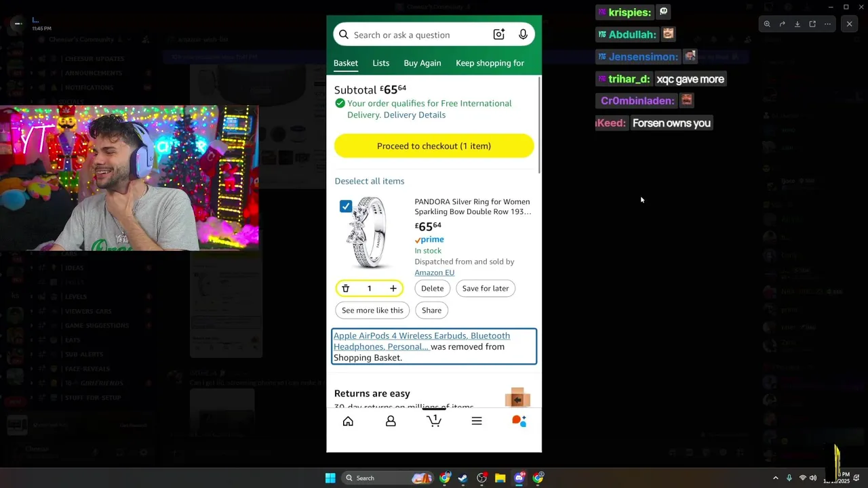Click the Returns are easy package image
This screenshot has width=868, height=488.
pyautogui.click(x=517, y=397)
